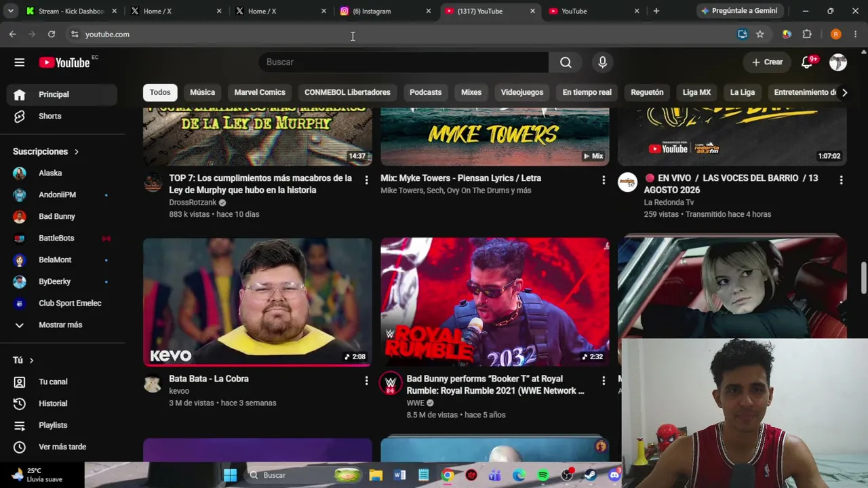Go to Principal home in sidebar
This screenshot has width=868, height=488.
[x=62, y=94]
